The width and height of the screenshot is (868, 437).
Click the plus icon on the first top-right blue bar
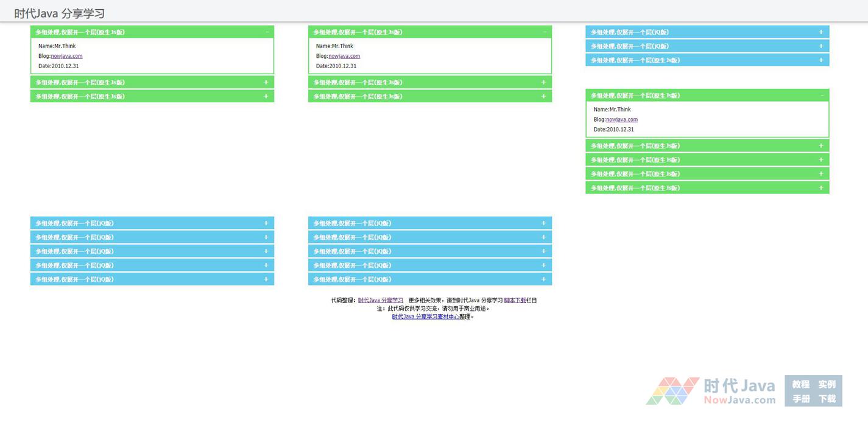click(x=821, y=32)
